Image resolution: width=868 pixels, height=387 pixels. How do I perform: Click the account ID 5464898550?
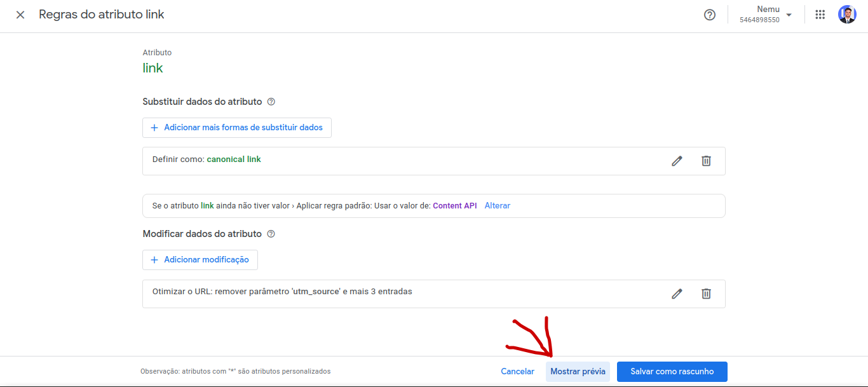point(759,20)
